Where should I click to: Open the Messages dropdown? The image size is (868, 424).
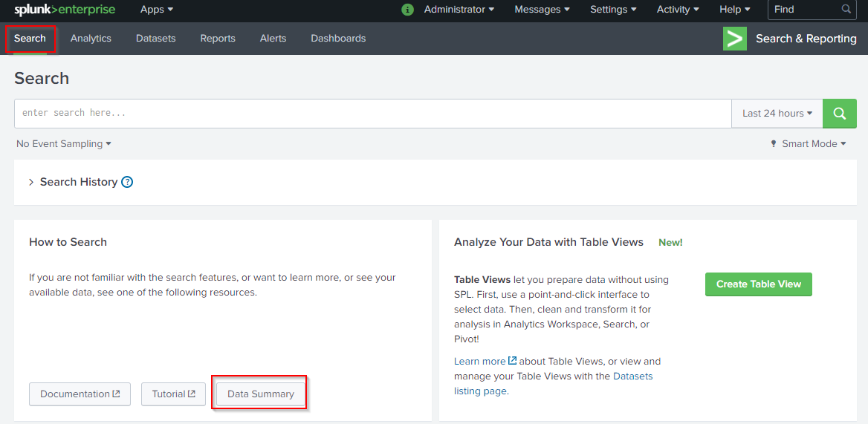click(542, 10)
